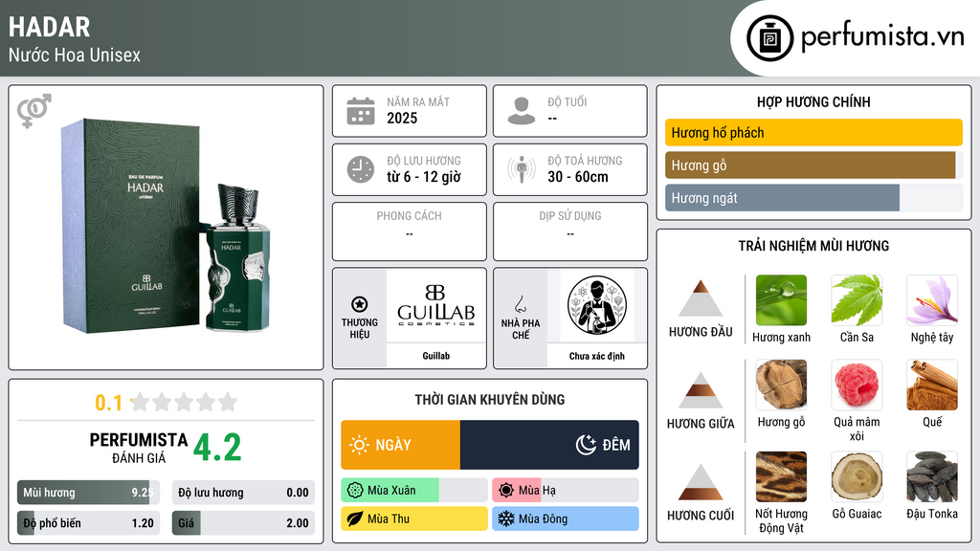Click the sillage person icon beside Độ toả hương
The width and height of the screenshot is (980, 551).
522,169
